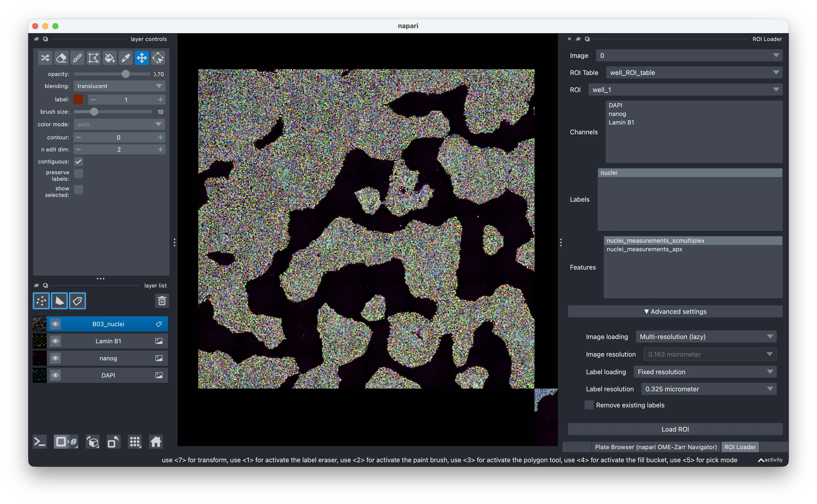Toggle grid mode

click(x=135, y=442)
